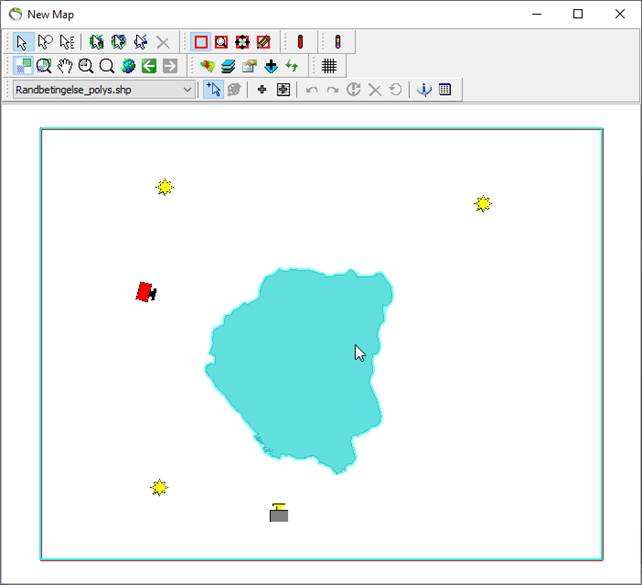Choose the pointer with circle select tool
The height and width of the screenshot is (585, 642).
[x=45, y=42]
